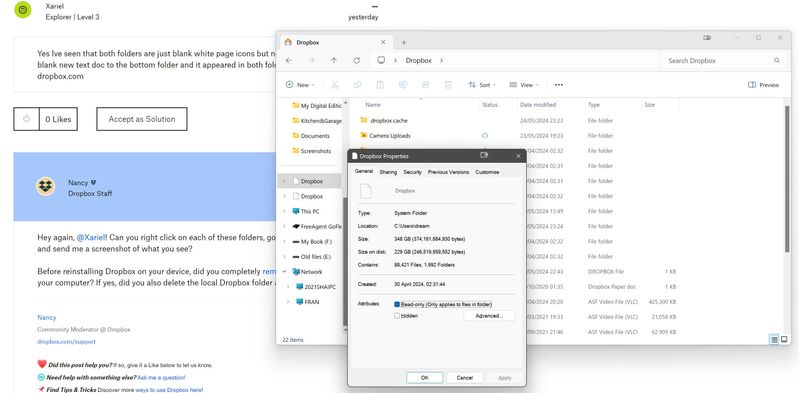Collapse the Network tree node
This screenshot has width=799, height=393.
pos(284,272)
